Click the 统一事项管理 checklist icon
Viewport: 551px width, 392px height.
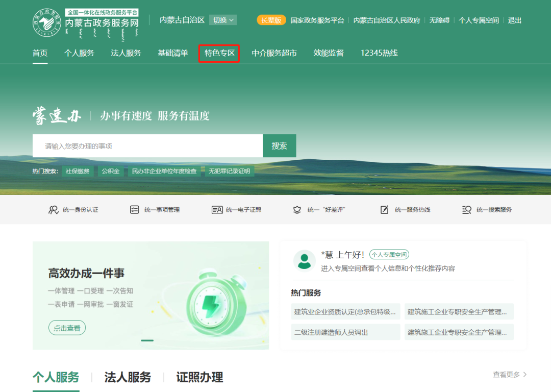tap(135, 210)
